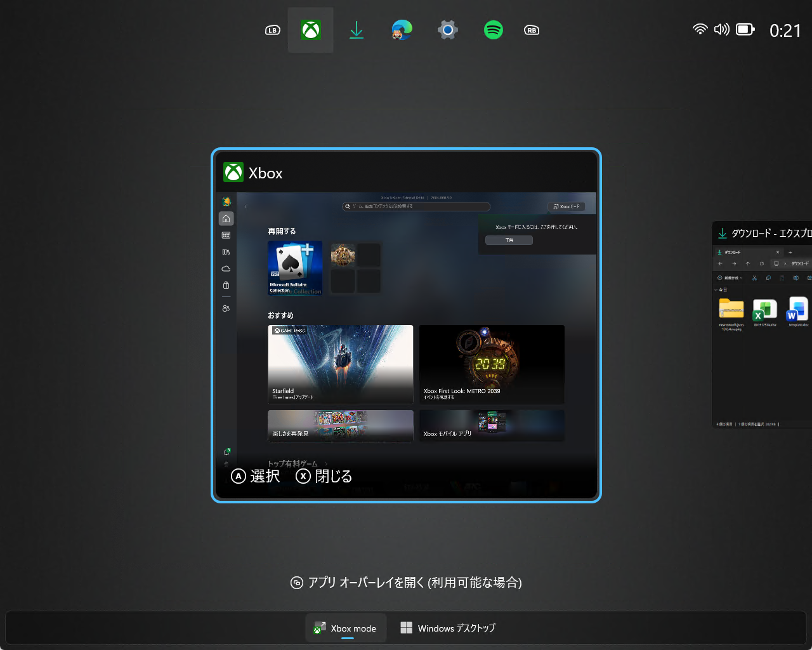Viewport: 812px width, 650px height.
Task: Switch to Windows デスクトップ in bottom bar
Action: coord(448,628)
